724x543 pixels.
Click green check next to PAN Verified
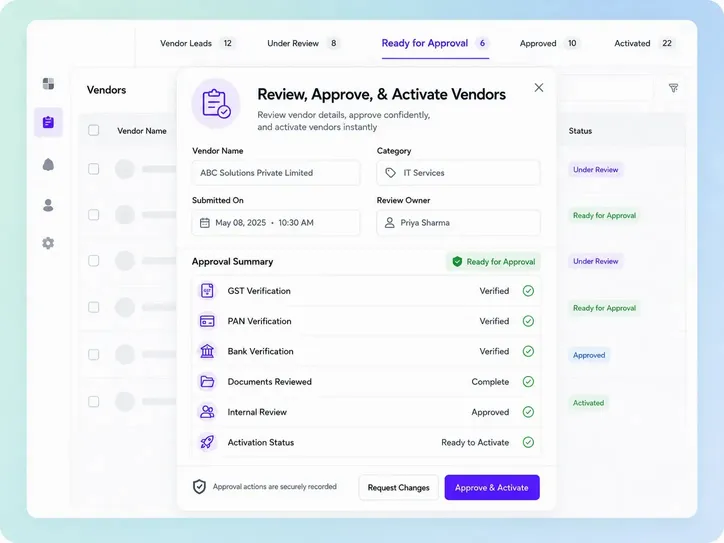click(528, 321)
